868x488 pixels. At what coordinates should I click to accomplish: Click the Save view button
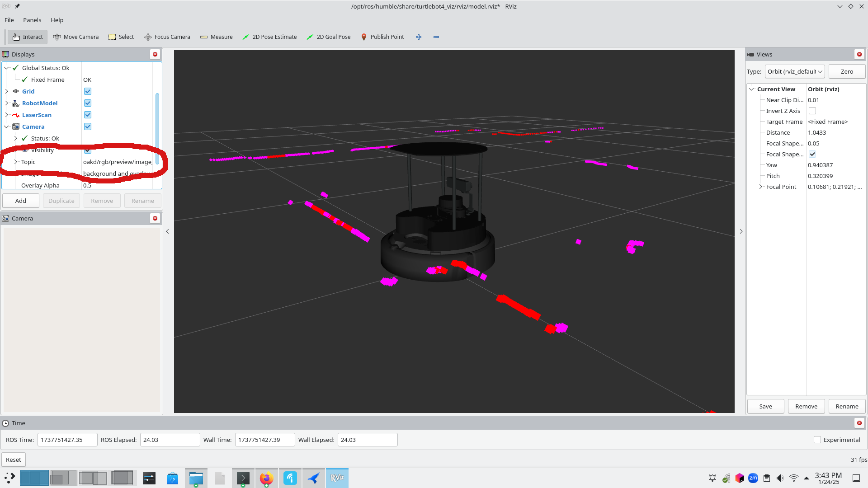pos(765,406)
